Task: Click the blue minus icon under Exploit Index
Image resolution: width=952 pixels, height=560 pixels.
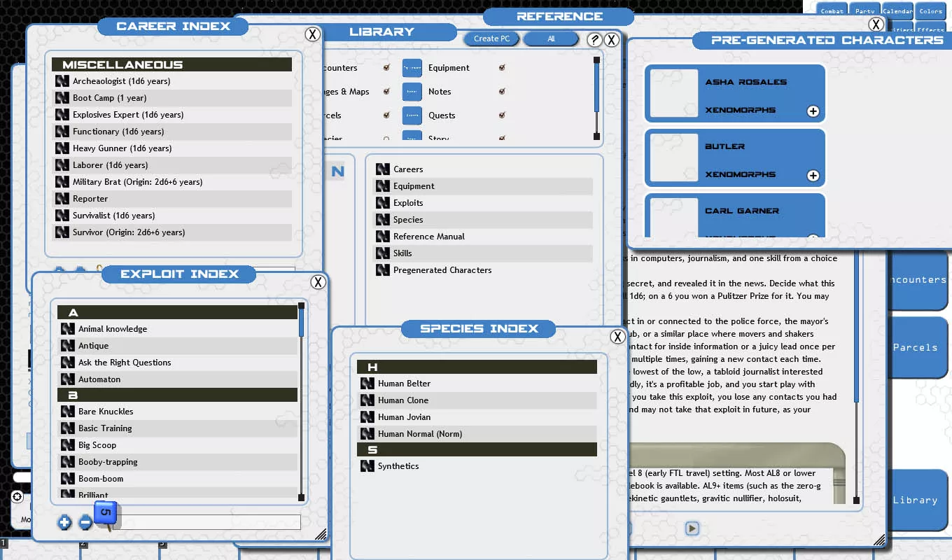Action: tap(85, 522)
